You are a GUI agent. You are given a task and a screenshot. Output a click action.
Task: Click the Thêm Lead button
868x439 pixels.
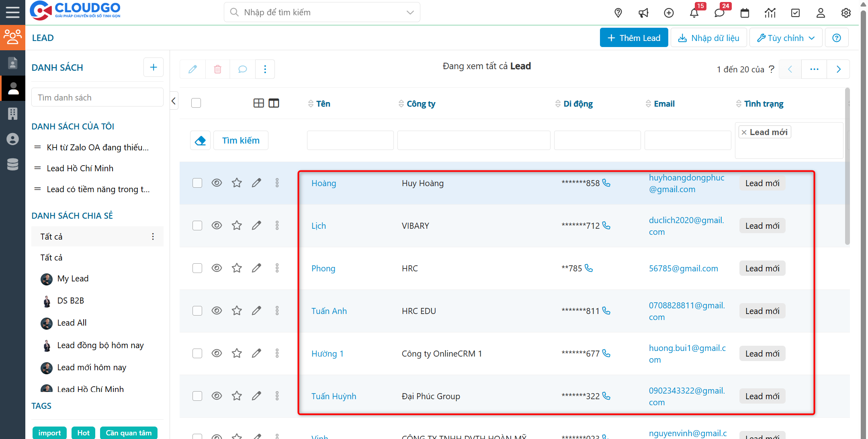click(x=634, y=38)
